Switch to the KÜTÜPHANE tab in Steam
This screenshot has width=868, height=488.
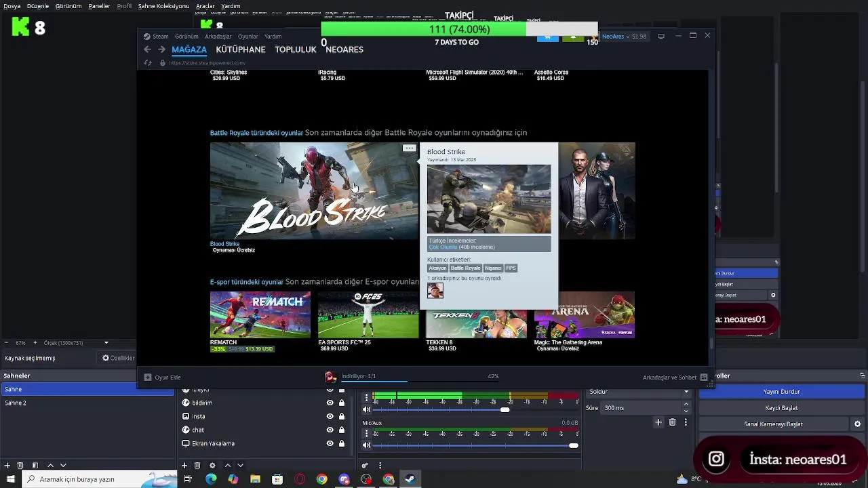point(241,49)
